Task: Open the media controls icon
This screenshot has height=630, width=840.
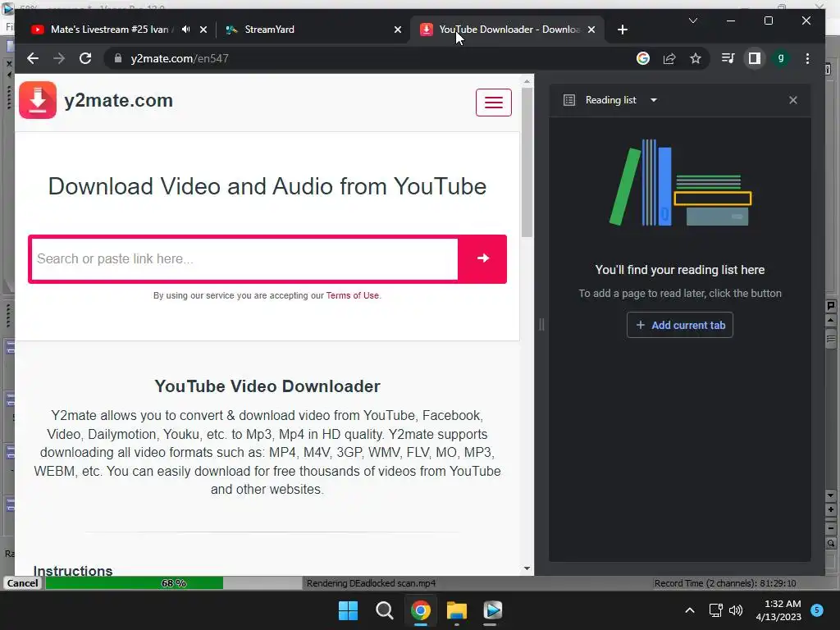Action: click(x=728, y=58)
